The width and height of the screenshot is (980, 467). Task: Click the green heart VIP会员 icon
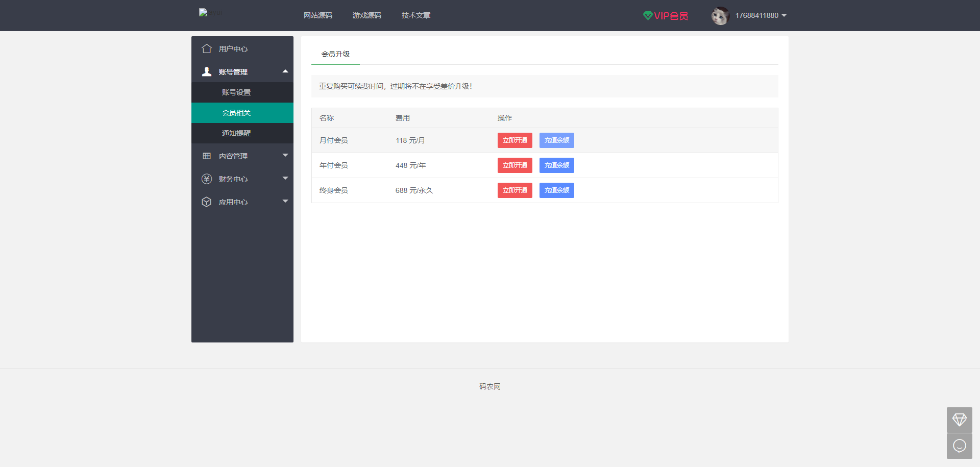(648, 15)
